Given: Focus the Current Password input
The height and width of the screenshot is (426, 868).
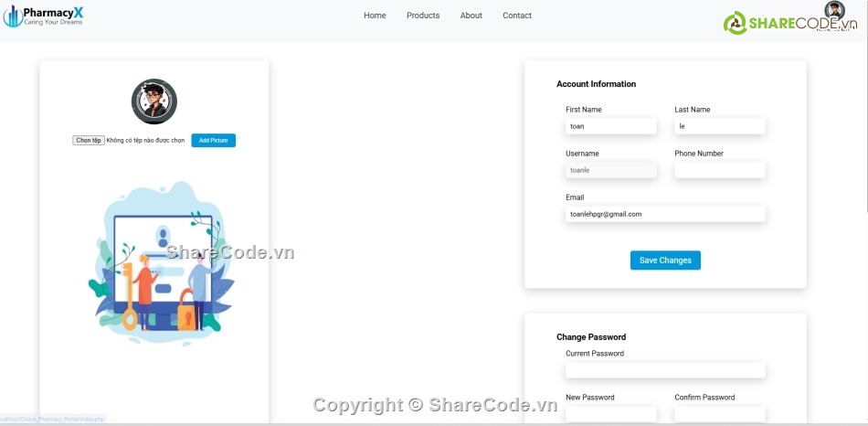Looking at the screenshot, I should pyautogui.click(x=665, y=370).
